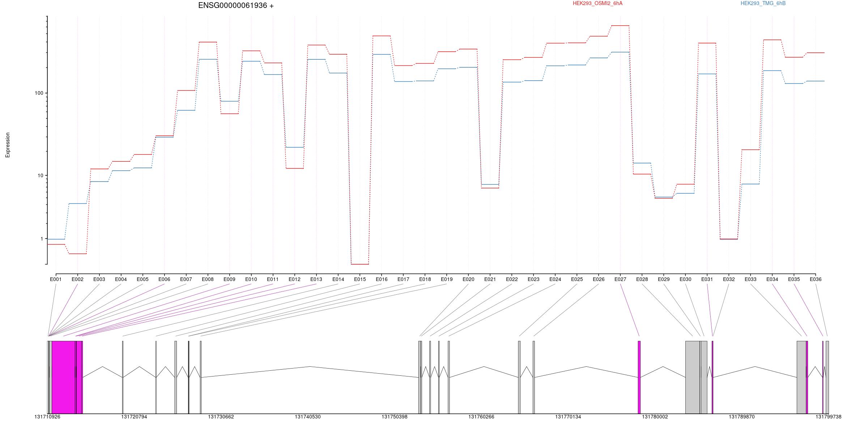Select the HEK293_OSMI2_6hA legend label

[597, 3]
